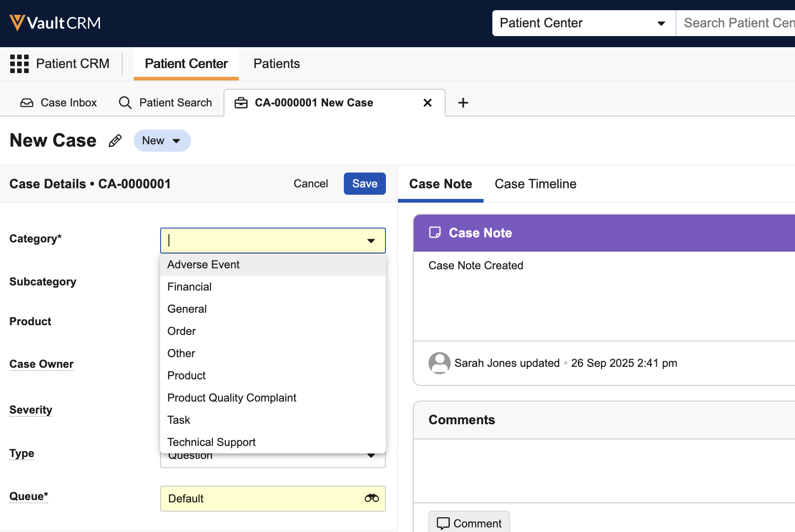Switch to Case Timeline tab

535,184
